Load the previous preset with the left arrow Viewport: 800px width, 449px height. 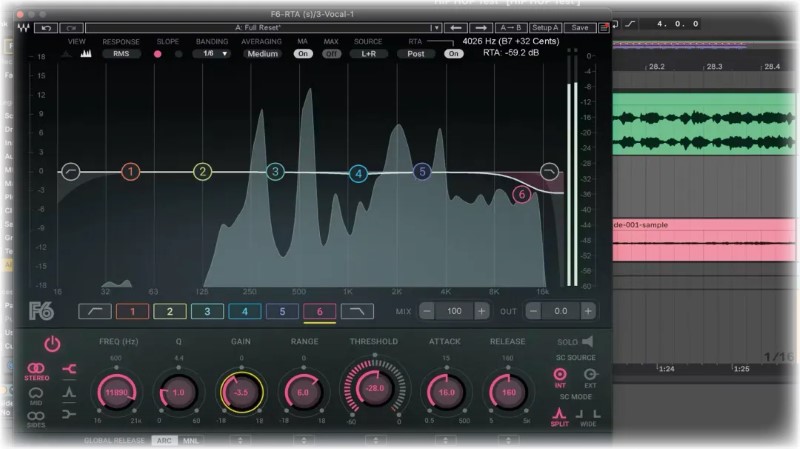(x=456, y=28)
